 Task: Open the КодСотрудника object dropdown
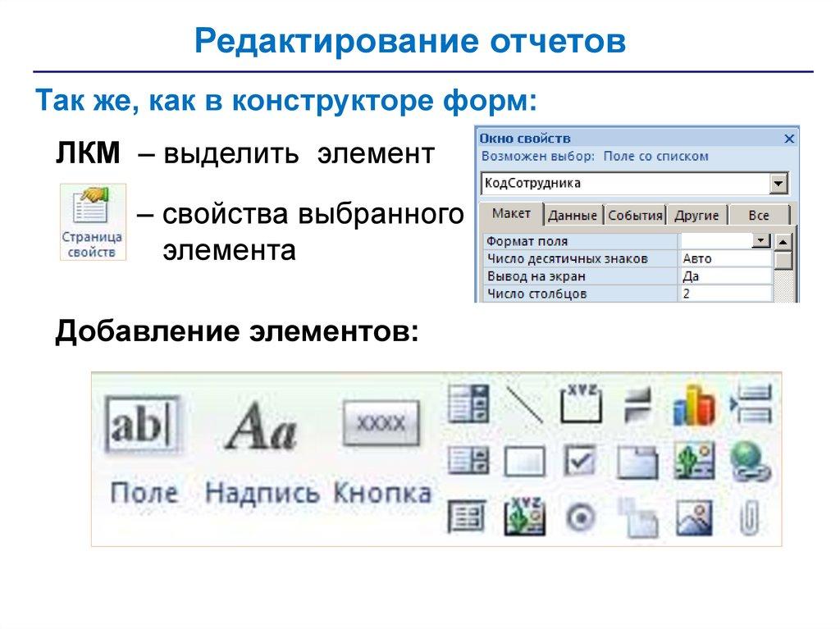779,183
